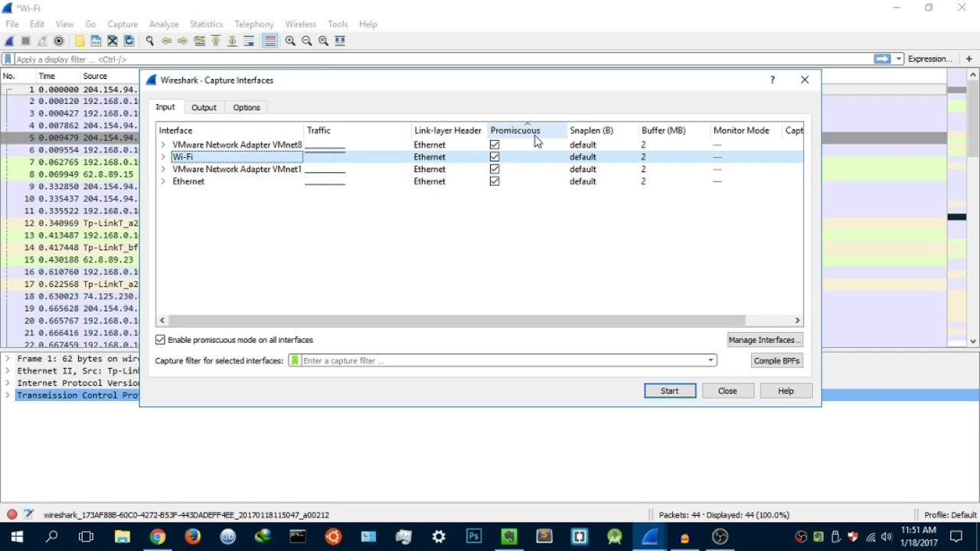
Task: Click into the capture filter input field
Action: (505, 360)
